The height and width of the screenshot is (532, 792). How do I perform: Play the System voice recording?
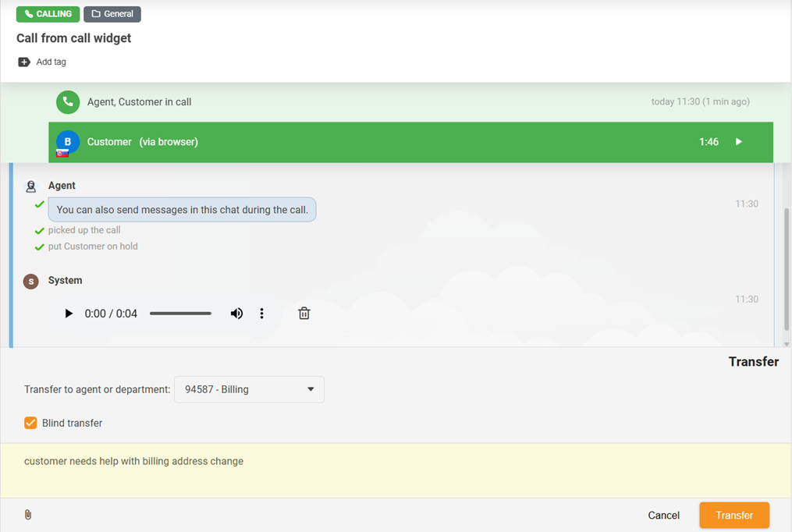point(69,313)
